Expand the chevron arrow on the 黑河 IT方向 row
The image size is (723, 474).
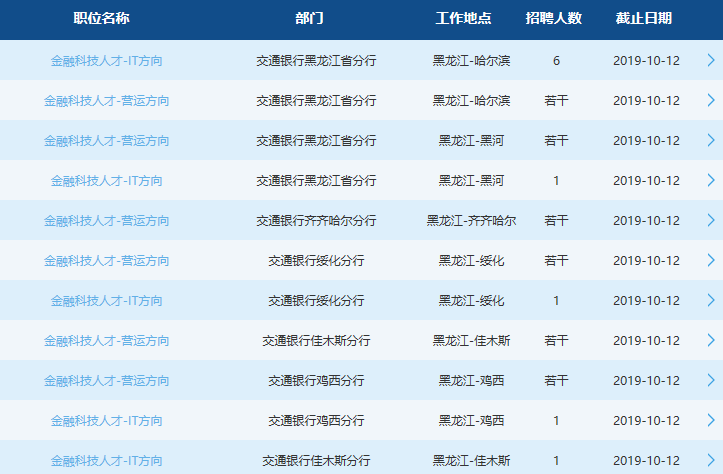711,180
